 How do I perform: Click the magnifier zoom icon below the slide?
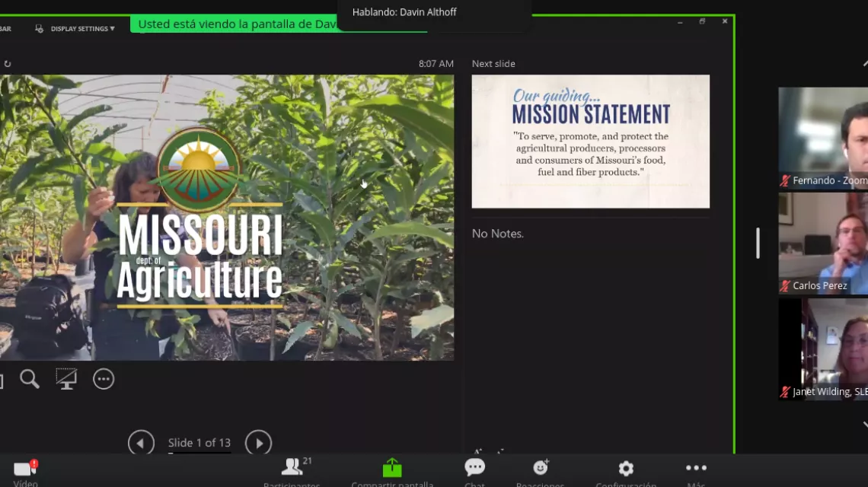30,378
